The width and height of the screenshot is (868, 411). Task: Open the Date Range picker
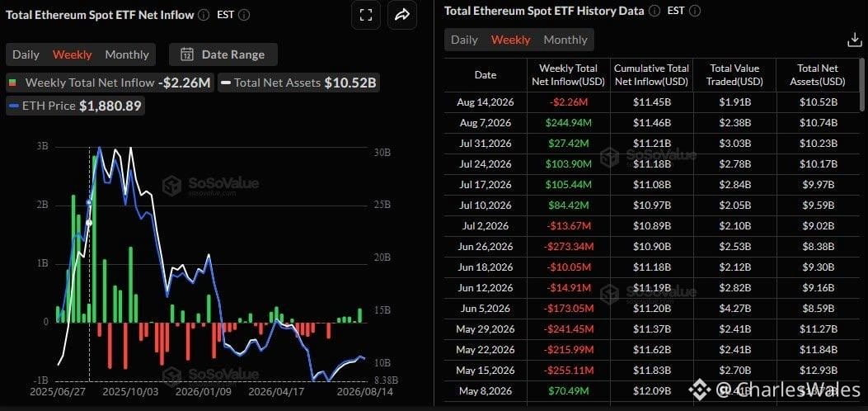223,54
